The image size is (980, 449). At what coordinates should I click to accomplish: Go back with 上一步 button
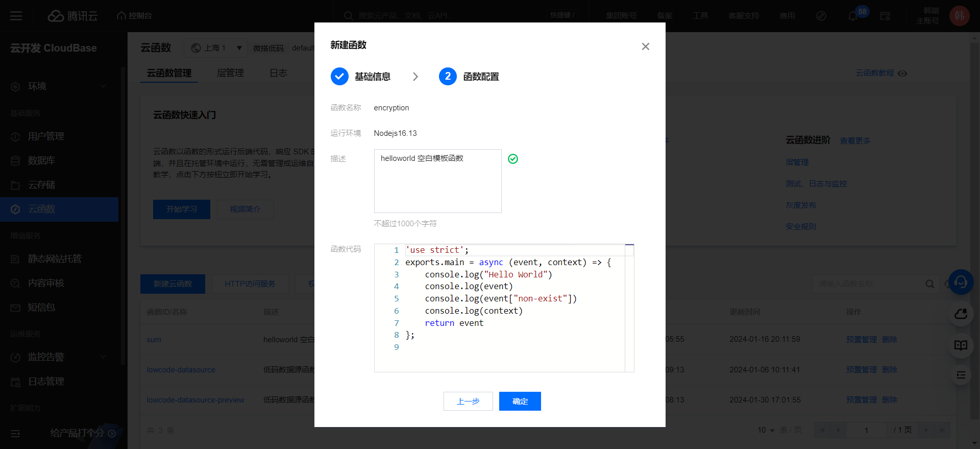[468, 401]
